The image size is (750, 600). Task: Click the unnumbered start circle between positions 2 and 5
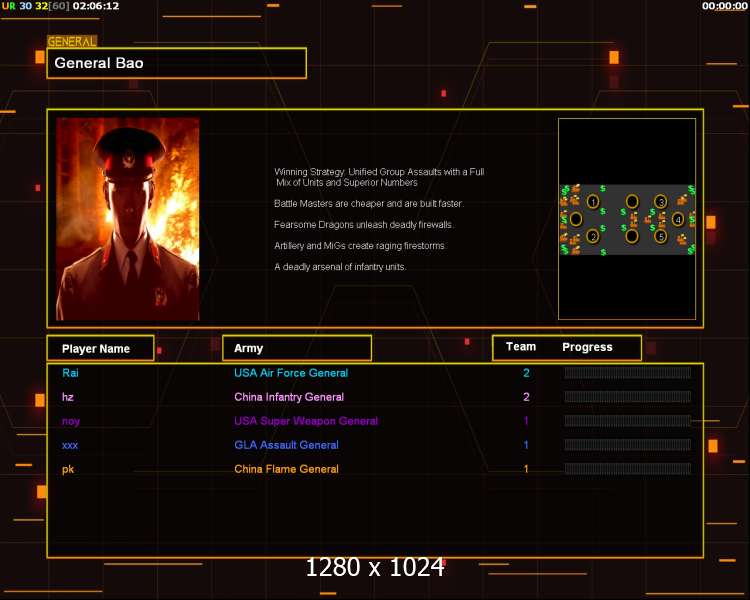point(632,236)
